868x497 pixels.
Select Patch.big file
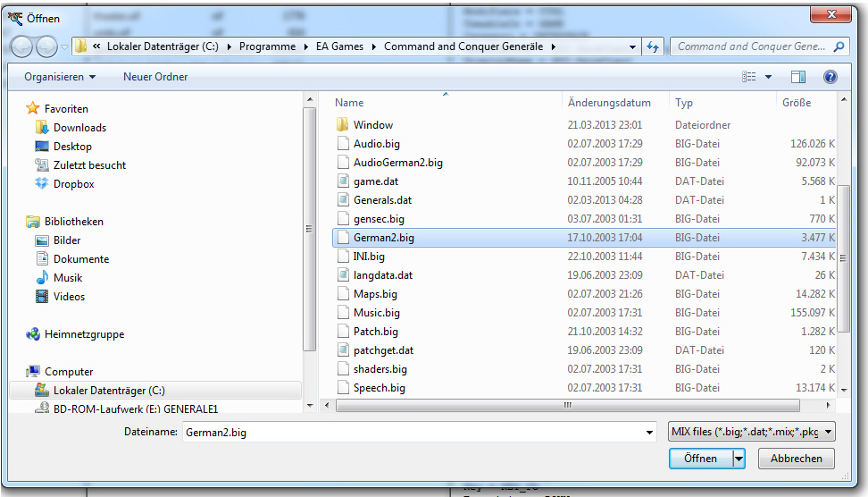coord(375,332)
